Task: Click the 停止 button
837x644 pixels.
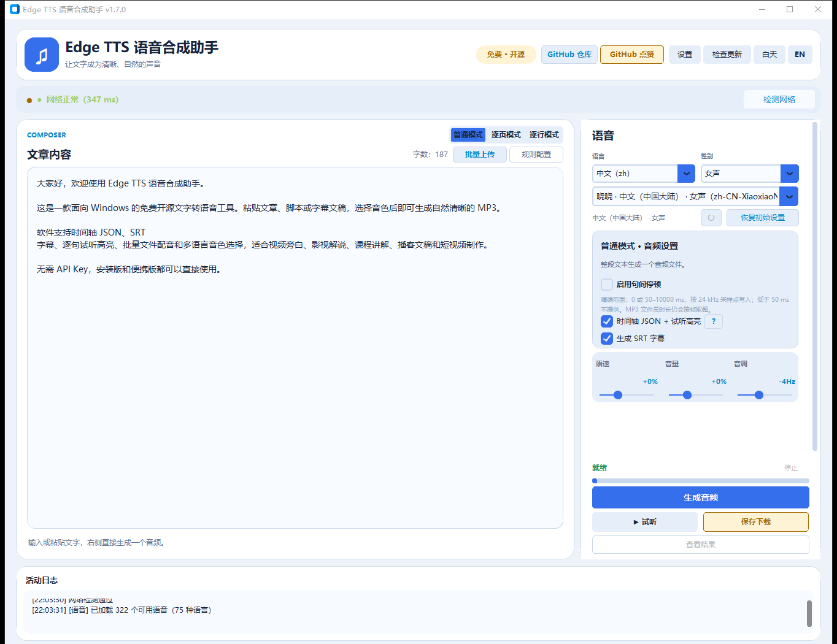Action: [791, 468]
